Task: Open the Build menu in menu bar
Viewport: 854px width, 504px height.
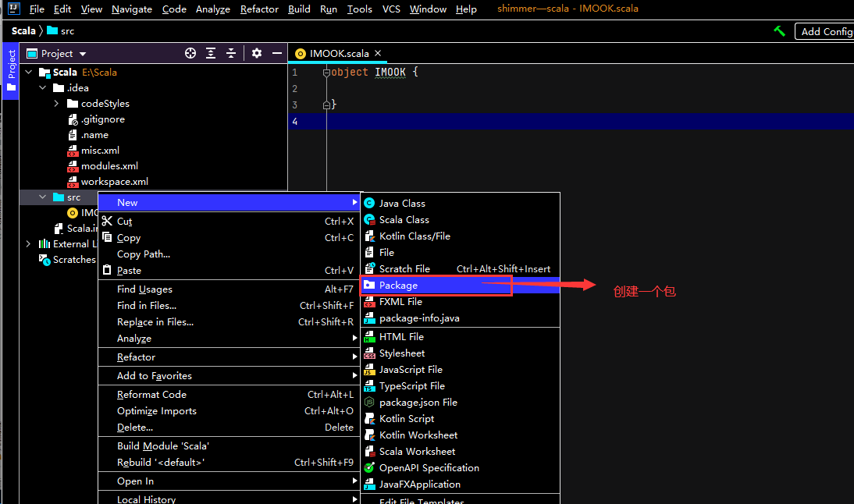Action: point(299,9)
